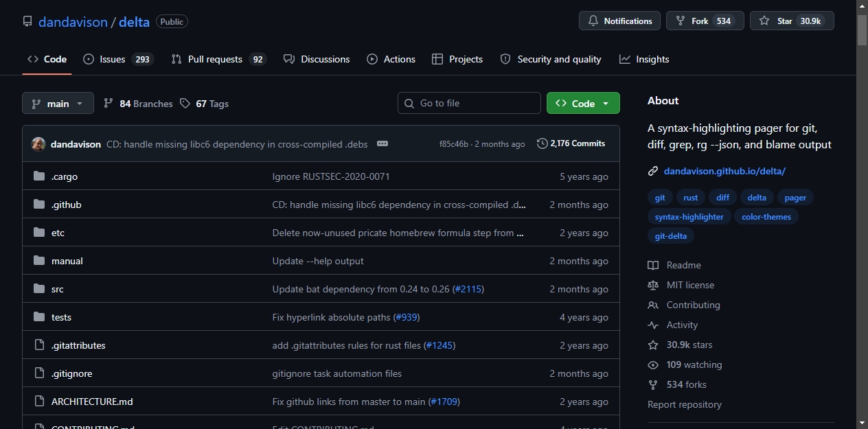Click the .github folder icon
868x429 pixels.
[x=39, y=205]
